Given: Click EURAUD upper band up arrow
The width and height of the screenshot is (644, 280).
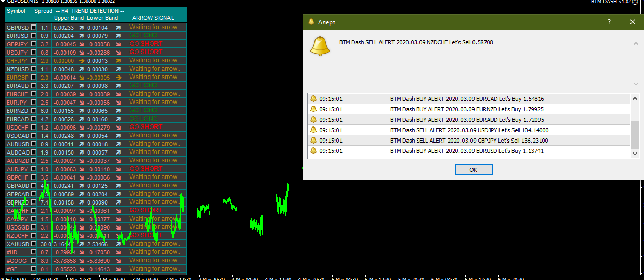Looking at the screenshot, I should pyautogui.click(x=81, y=85).
